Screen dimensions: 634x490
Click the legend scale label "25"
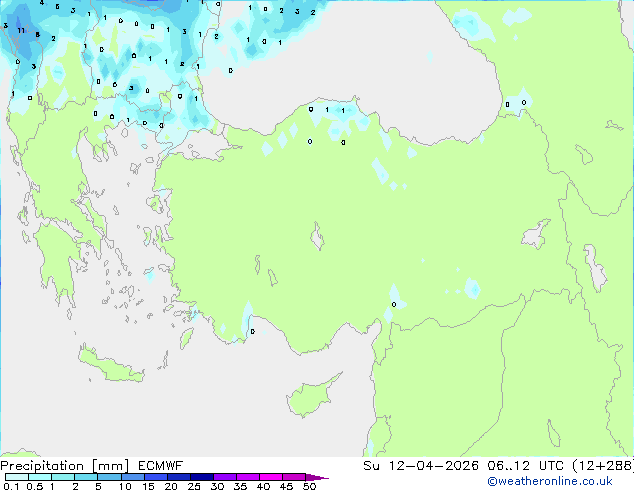(x=194, y=486)
